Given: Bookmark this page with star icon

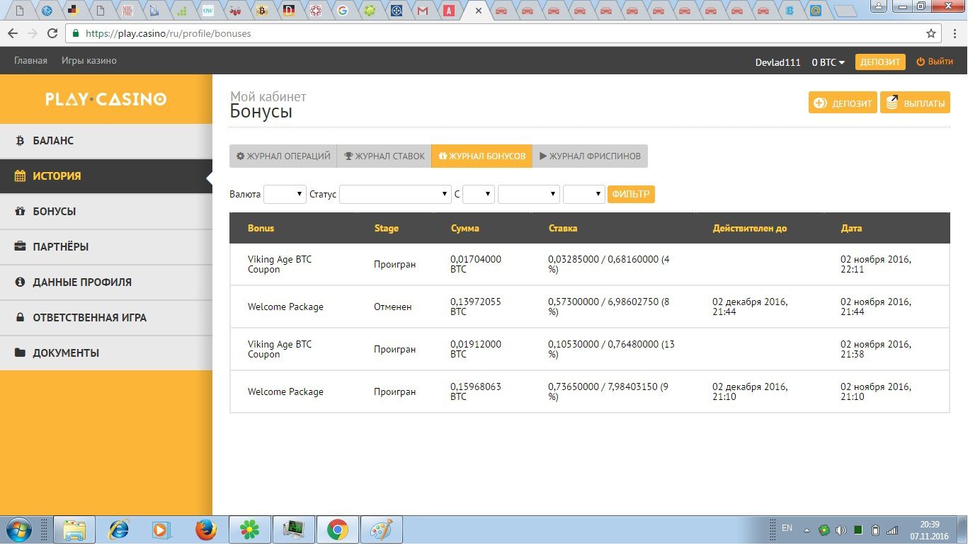Looking at the screenshot, I should [x=931, y=33].
